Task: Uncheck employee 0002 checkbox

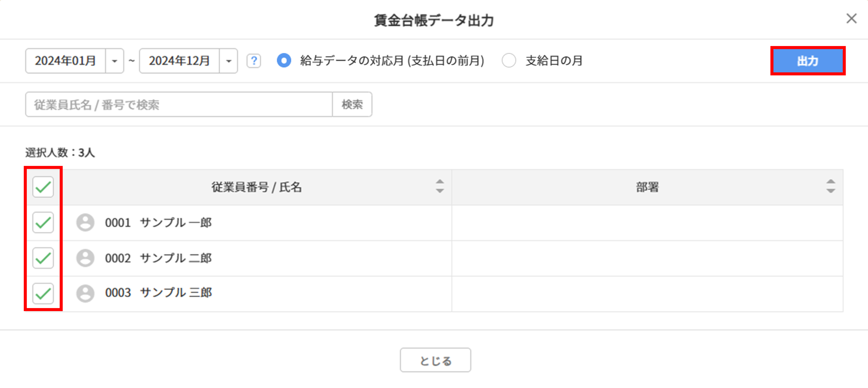Action: click(x=43, y=259)
